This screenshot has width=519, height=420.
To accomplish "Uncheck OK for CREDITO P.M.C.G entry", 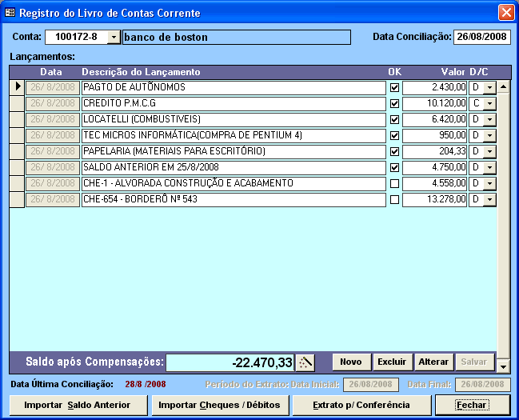I will tap(394, 104).
